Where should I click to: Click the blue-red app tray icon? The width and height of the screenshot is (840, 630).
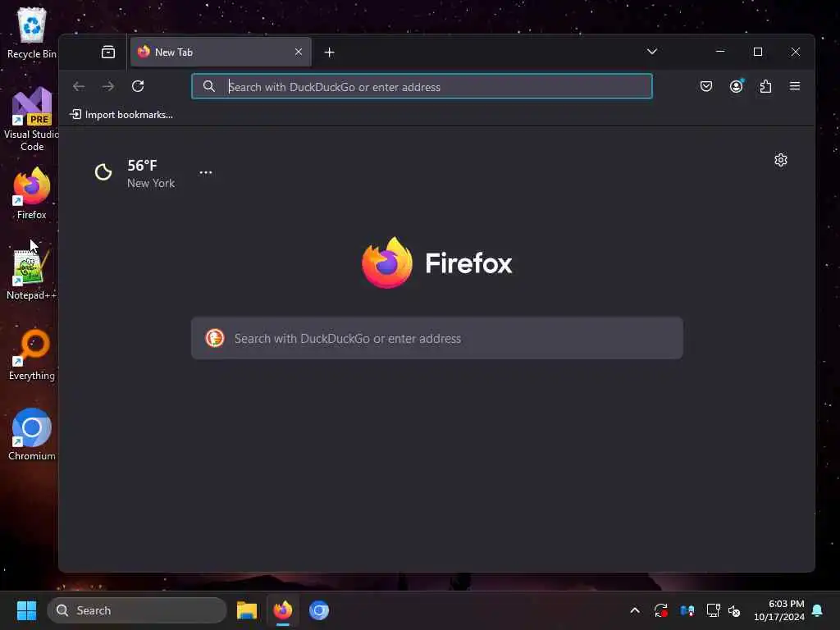pyautogui.click(x=687, y=610)
